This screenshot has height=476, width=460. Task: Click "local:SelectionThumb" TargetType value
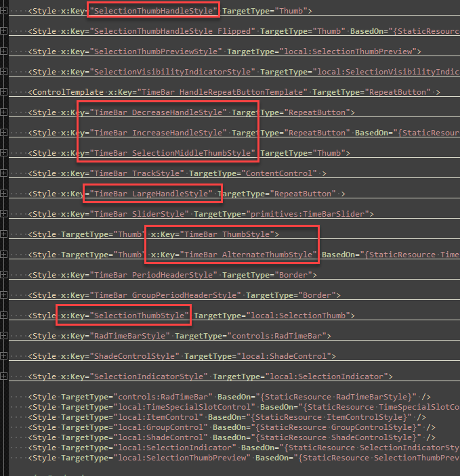point(298,316)
